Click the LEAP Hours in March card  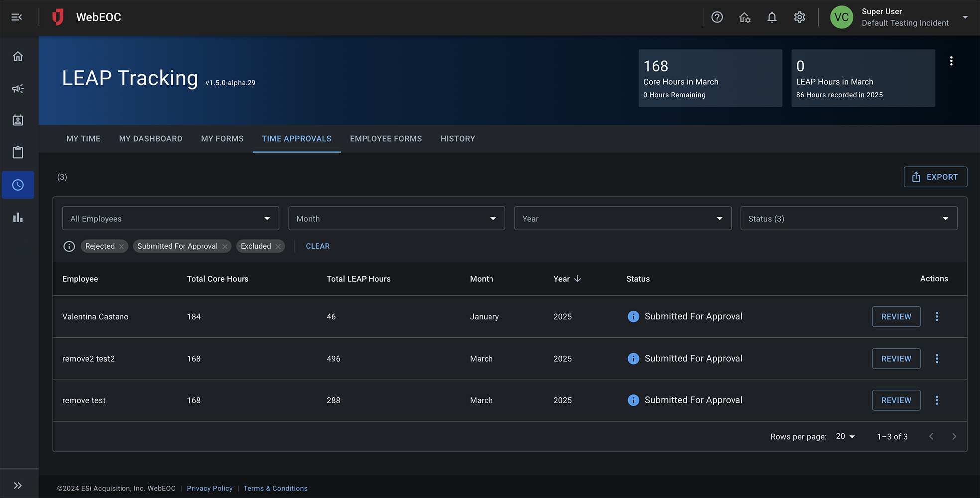click(863, 78)
